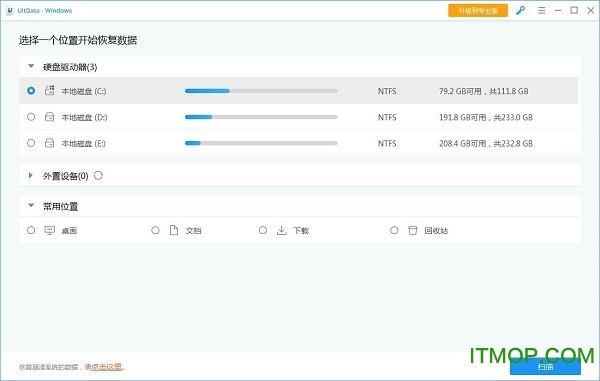Close the UltData window
The height and width of the screenshot is (381, 600).
[591, 10]
